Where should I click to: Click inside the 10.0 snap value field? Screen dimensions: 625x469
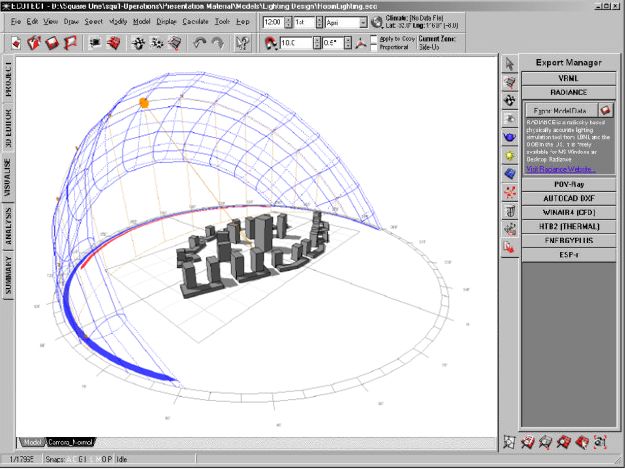(x=296, y=43)
